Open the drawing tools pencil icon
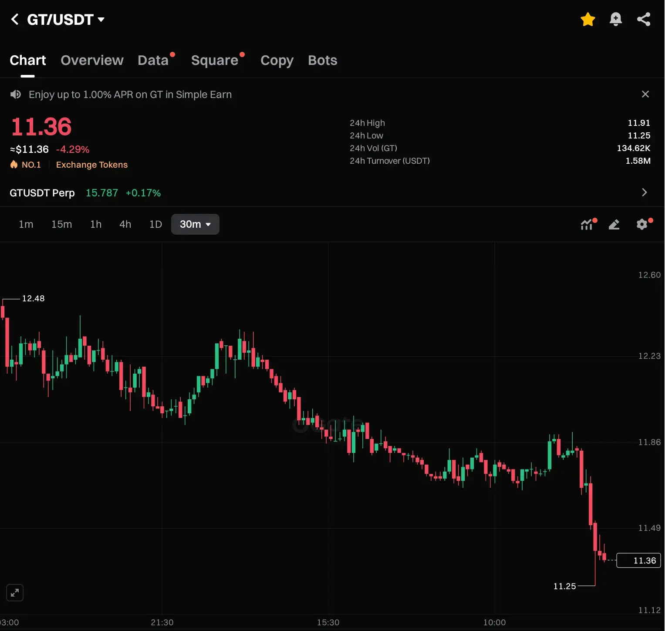This screenshot has width=672, height=631. coord(614,224)
